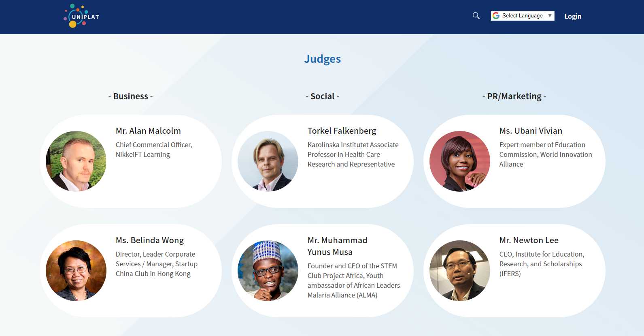
Task: Click the Judges section title
Action: click(x=323, y=59)
